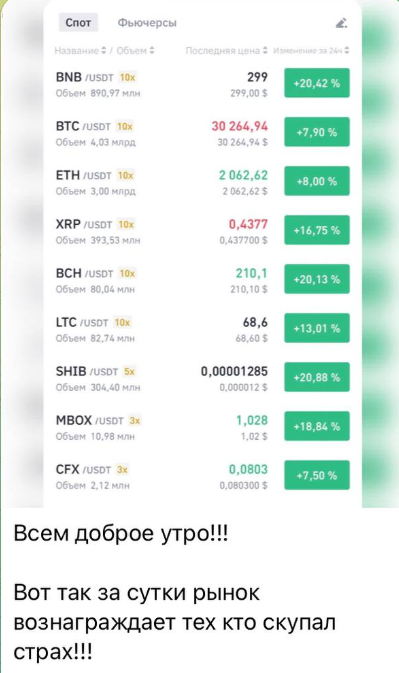Click the 3x leverage tag next to CFX
The image size is (399, 673).
point(123,470)
